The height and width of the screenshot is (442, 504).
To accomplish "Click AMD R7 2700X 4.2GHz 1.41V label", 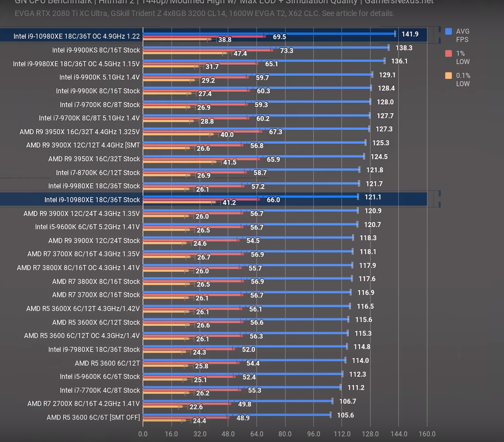I will pyautogui.click(x=84, y=404).
